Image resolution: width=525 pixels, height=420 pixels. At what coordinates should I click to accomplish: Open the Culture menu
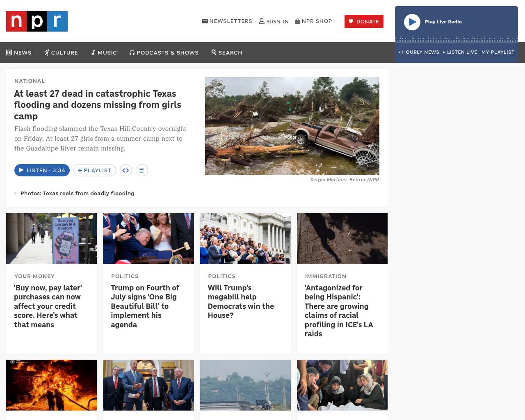click(x=61, y=52)
